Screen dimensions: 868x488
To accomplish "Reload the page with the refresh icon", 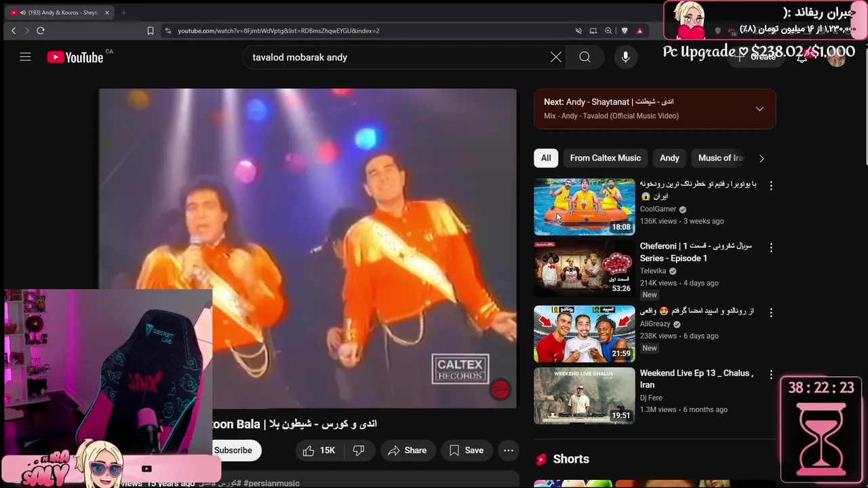I will [41, 30].
